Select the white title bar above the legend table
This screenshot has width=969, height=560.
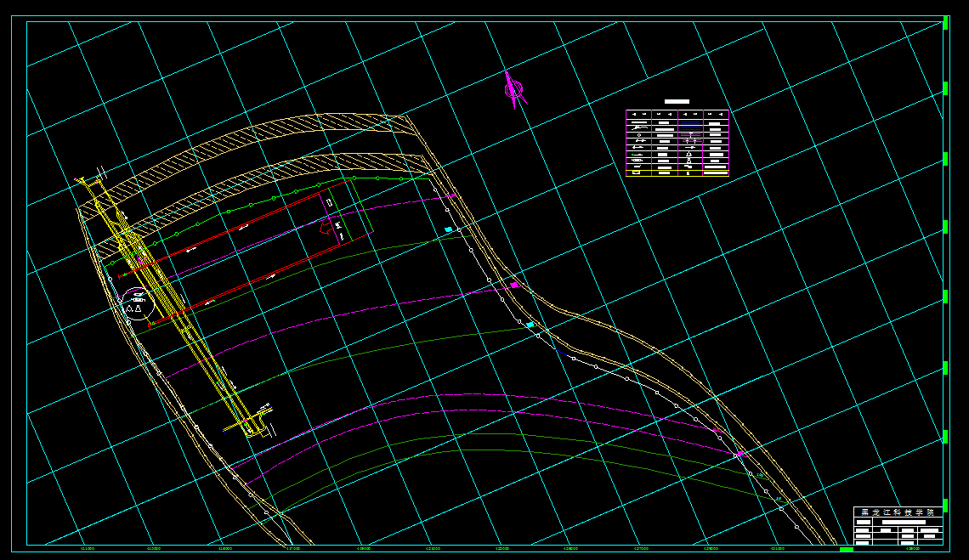click(677, 101)
